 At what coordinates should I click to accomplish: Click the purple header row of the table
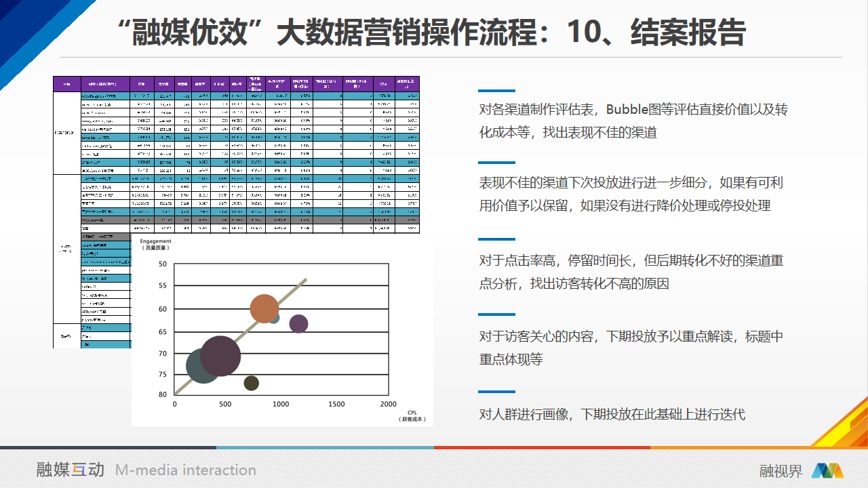click(236, 83)
